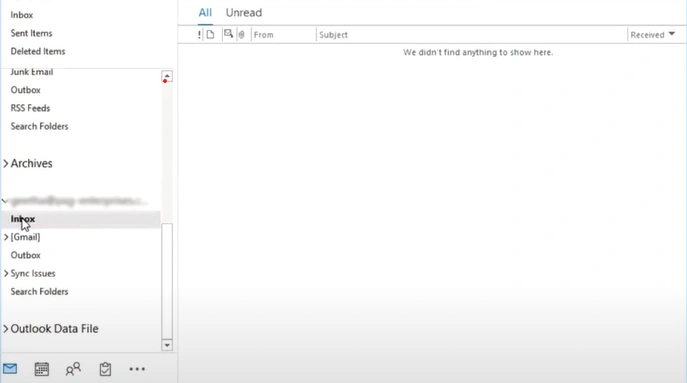Open the Tasks clipboard icon
The image size is (687, 383).
click(105, 369)
